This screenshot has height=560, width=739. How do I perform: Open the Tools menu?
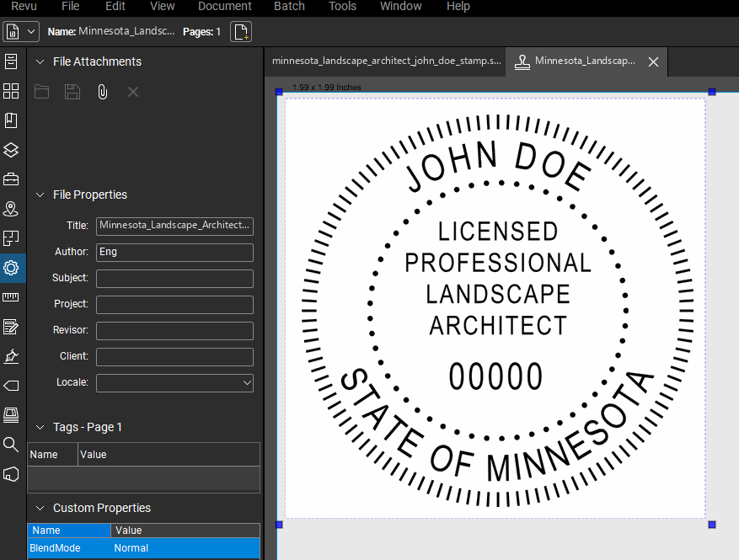click(342, 6)
